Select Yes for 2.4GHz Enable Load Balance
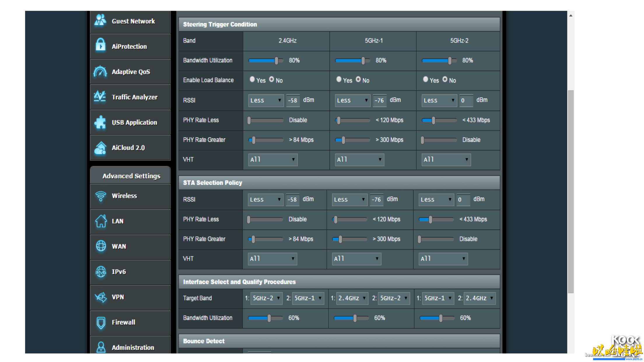Screen dimensions: 644x362 252,79
